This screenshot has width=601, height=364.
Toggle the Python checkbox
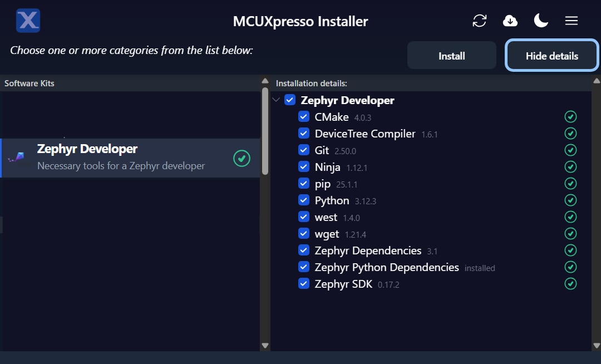[x=304, y=200]
